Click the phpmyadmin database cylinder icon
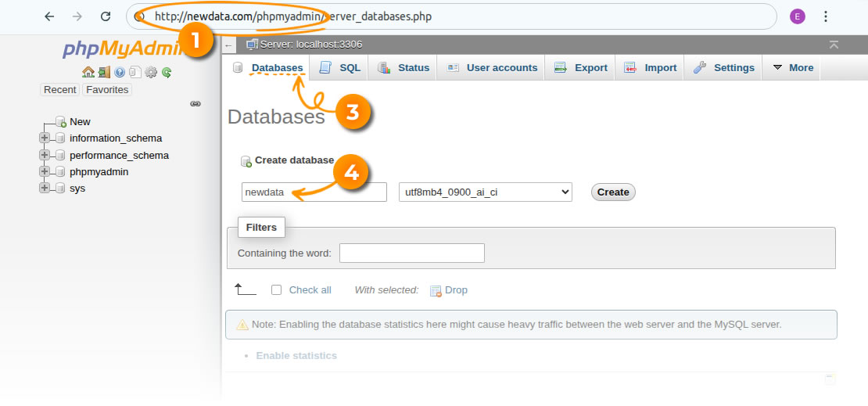 pos(60,171)
